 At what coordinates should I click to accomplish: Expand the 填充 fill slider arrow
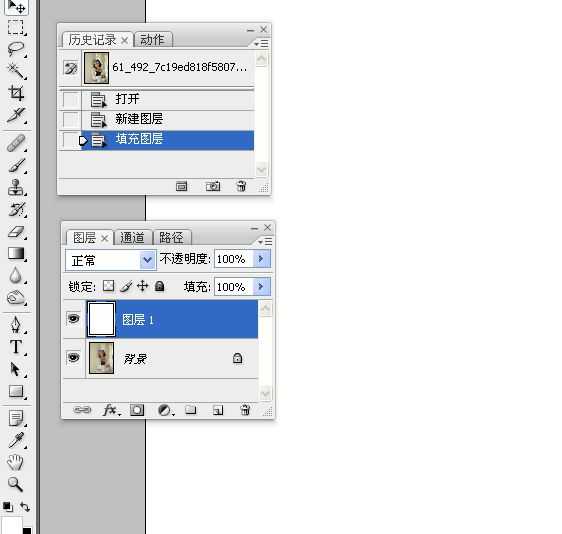(262, 286)
